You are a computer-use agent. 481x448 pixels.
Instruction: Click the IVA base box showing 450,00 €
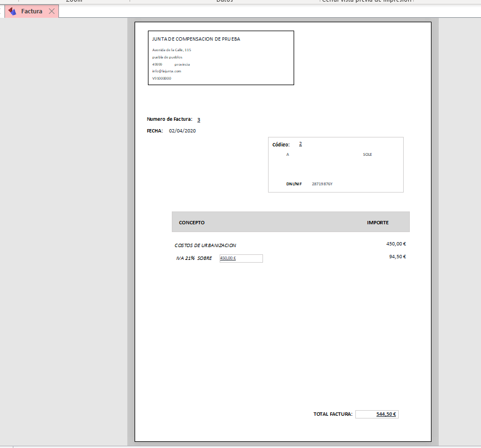241,258
